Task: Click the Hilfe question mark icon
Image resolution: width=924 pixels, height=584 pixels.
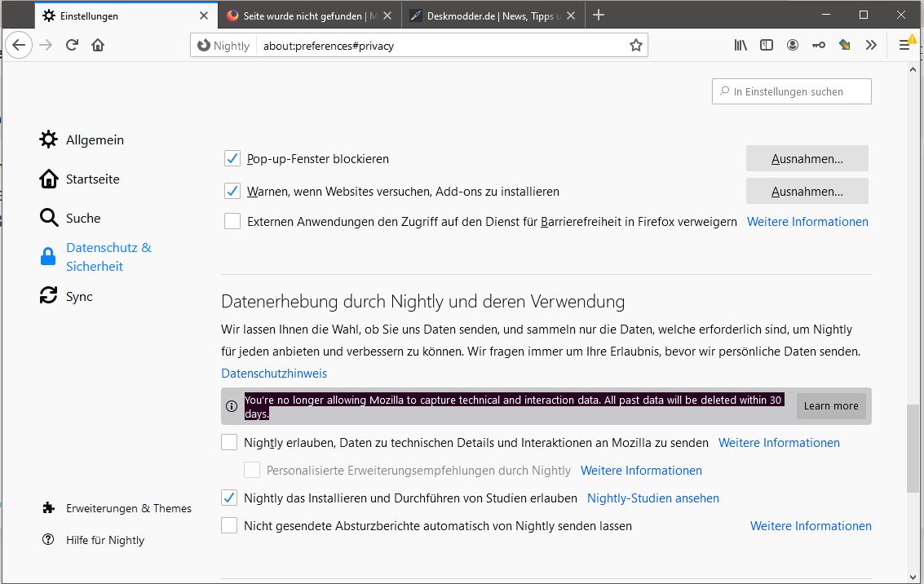Action: (48, 539)
